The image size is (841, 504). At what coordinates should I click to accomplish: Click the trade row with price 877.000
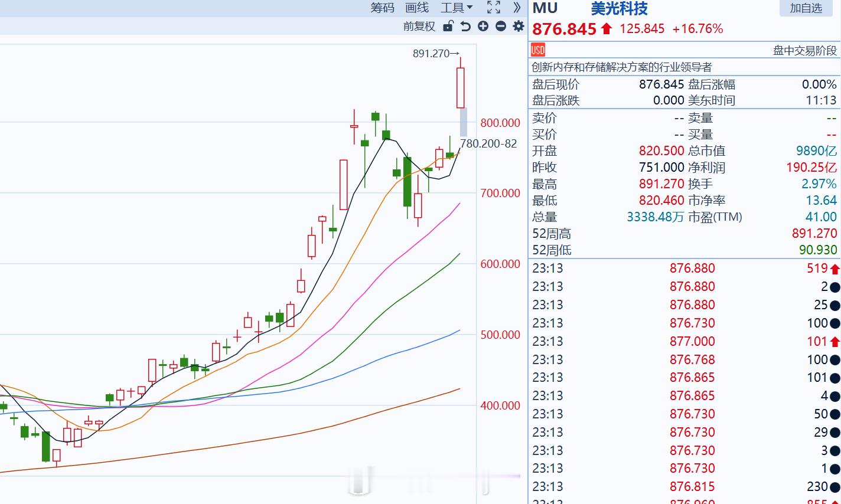click(685, 341)
